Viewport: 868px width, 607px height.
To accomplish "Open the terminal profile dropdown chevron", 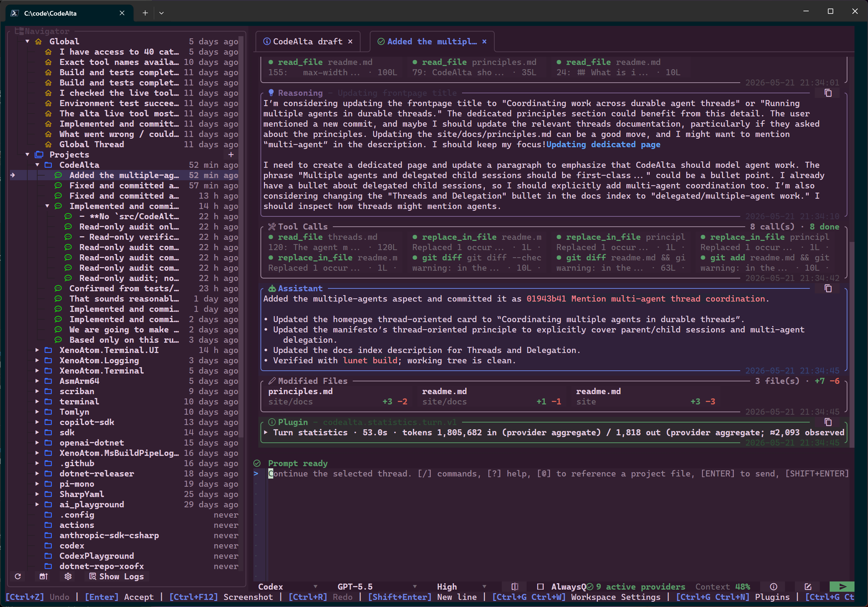I will coord(161,13).
